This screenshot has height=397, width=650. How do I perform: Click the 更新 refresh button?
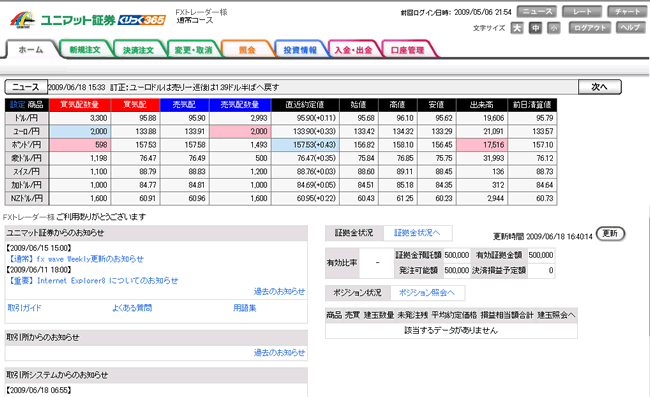tap(610, 233)
